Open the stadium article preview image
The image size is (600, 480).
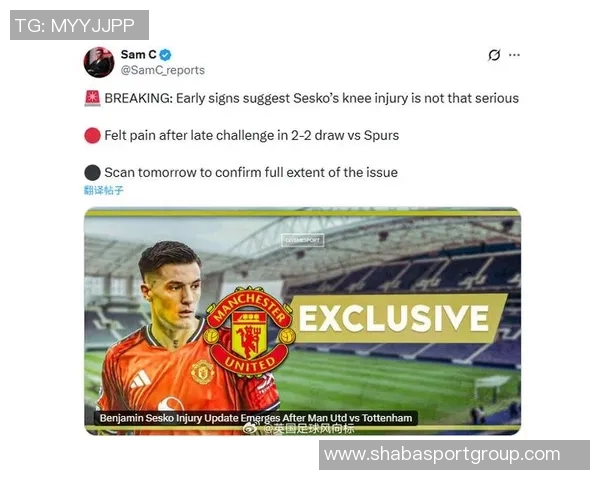click(302, 321)
